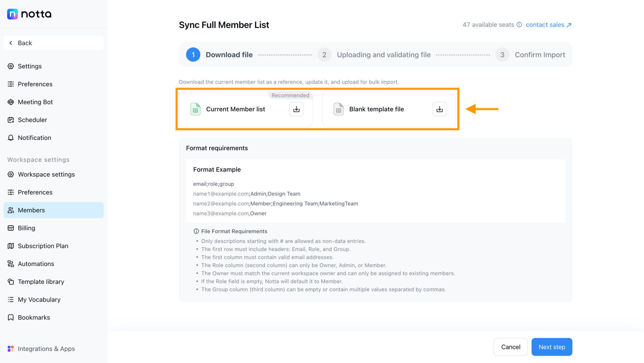The height and width of the screenshot is (363, 644).
Task: Click the "Sync Full Member List" heading
Action: [224, 25]
